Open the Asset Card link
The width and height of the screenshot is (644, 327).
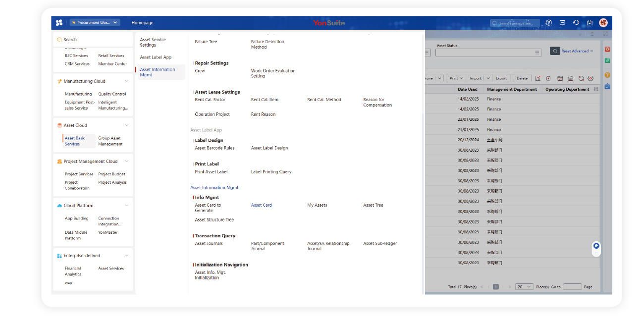pos(262,205)
